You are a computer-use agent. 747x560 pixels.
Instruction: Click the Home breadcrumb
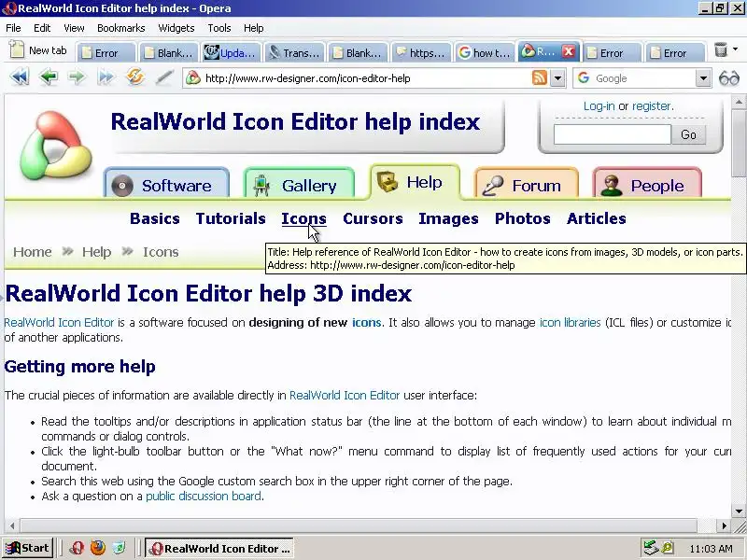click(x=33, y=251)
